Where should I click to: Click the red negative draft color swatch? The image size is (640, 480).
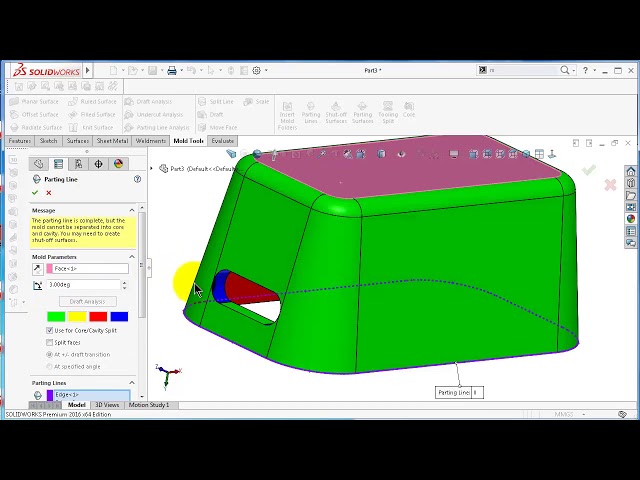(x=98, y=316)
